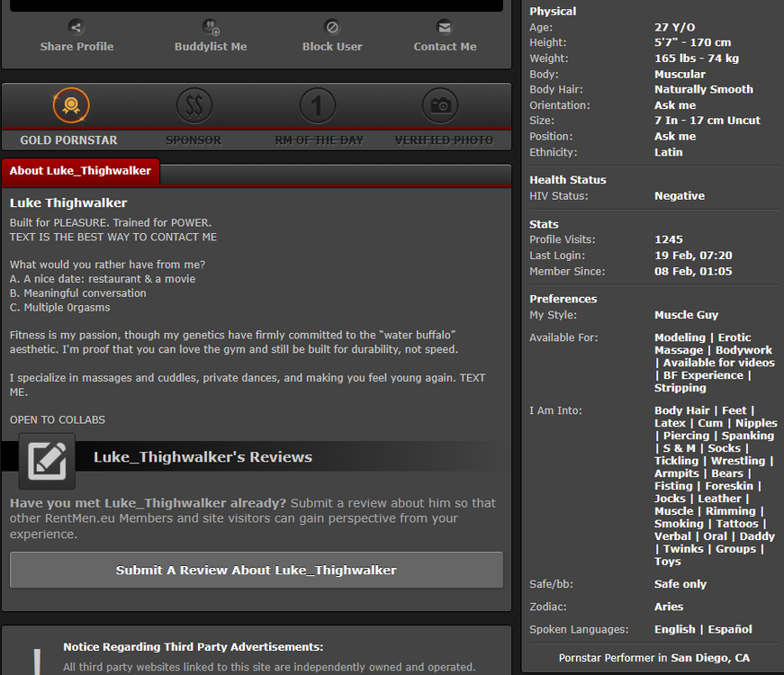Open the Contact Me envelope icon
The image size is (784, 675).
tap(445, 27)
